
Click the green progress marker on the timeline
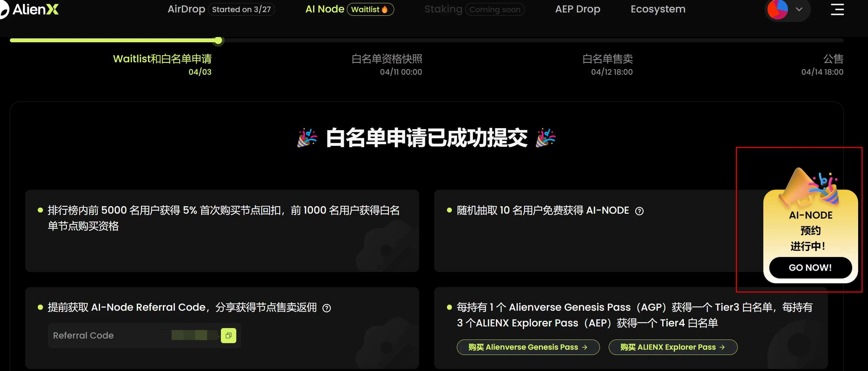coord(218,40)
